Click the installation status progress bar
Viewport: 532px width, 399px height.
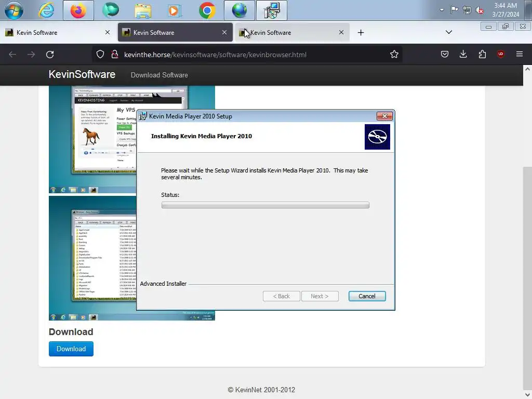(x=265, y=205)
